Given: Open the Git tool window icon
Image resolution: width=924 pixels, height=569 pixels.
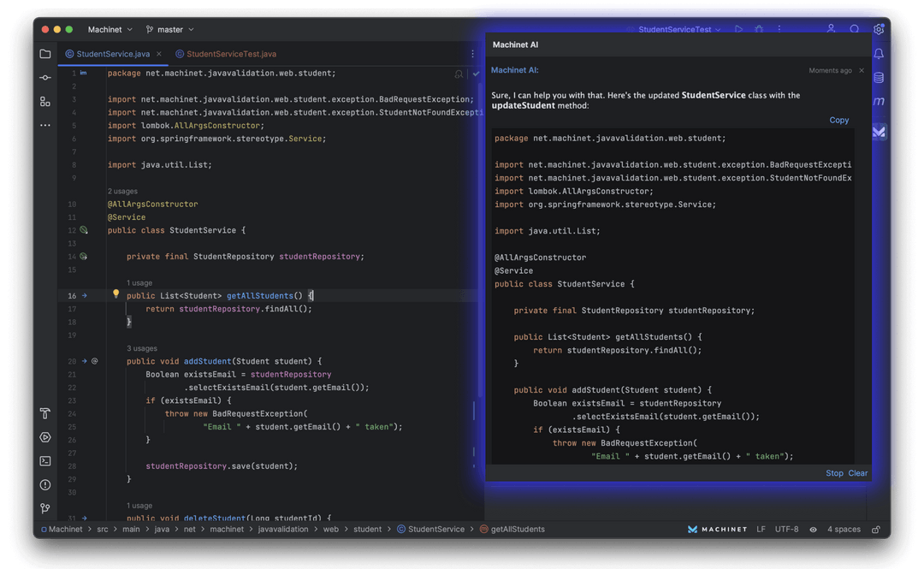Looking at the screenshot, I should [x=45, y=508].
